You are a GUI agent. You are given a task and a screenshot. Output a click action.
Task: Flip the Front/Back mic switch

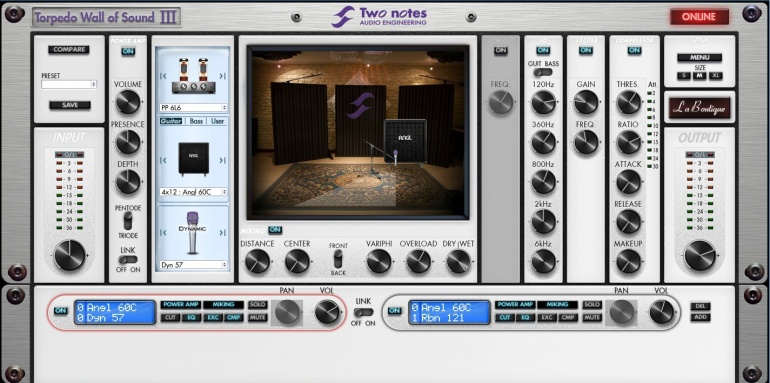point(338,259)
